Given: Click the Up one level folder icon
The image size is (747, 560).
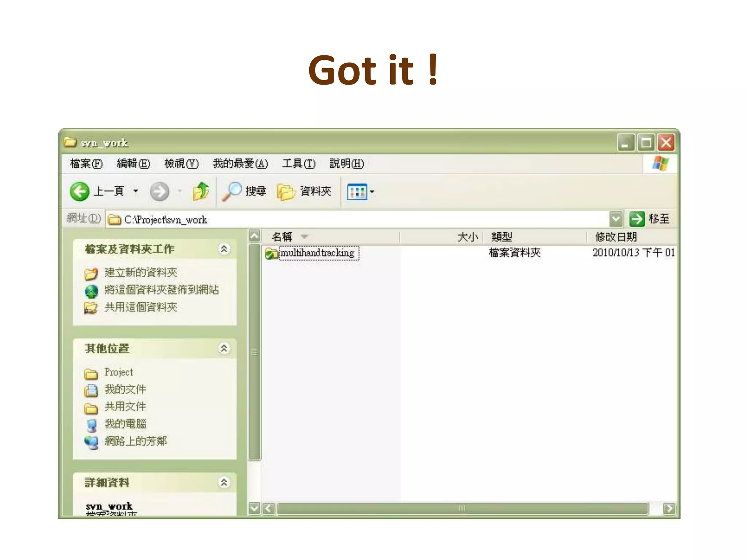Looking at the screenshot, I should (x=201, y=191).
